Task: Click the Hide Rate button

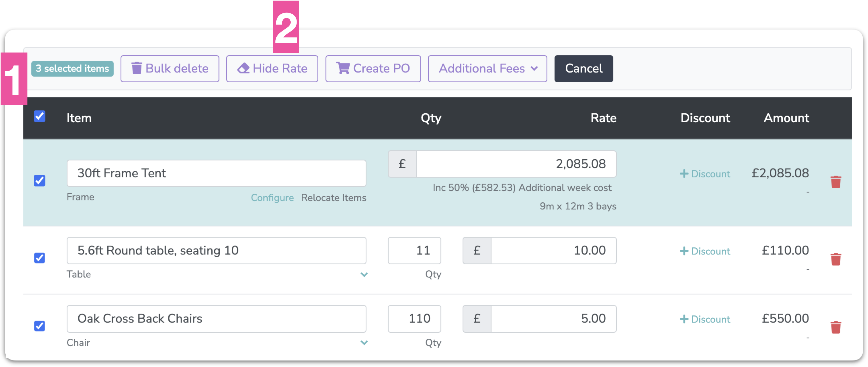Action: pos(272,69)
